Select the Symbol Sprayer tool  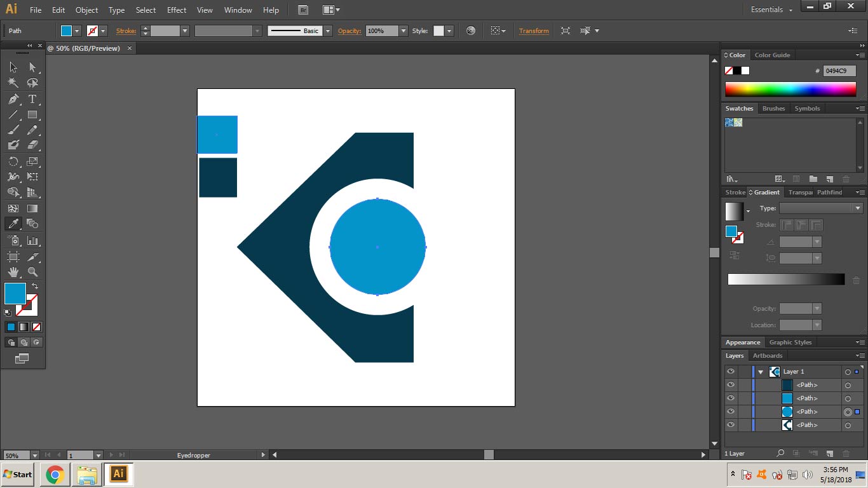[x=13, y=241]
